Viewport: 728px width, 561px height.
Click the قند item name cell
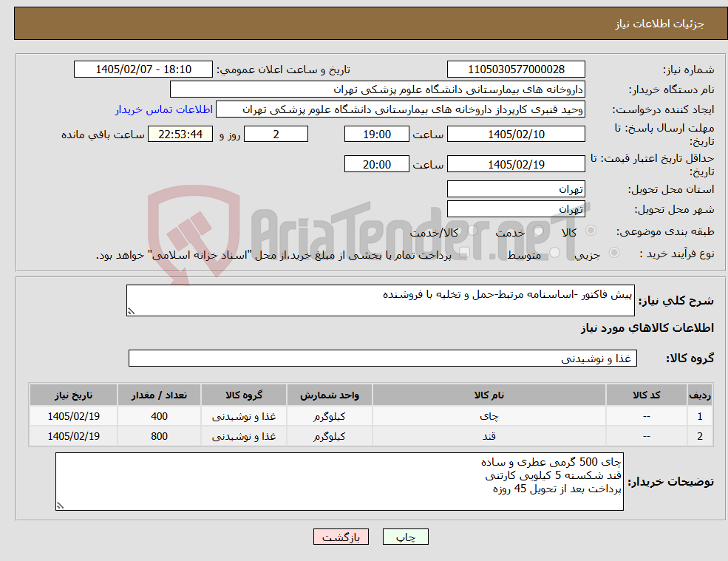489,436
